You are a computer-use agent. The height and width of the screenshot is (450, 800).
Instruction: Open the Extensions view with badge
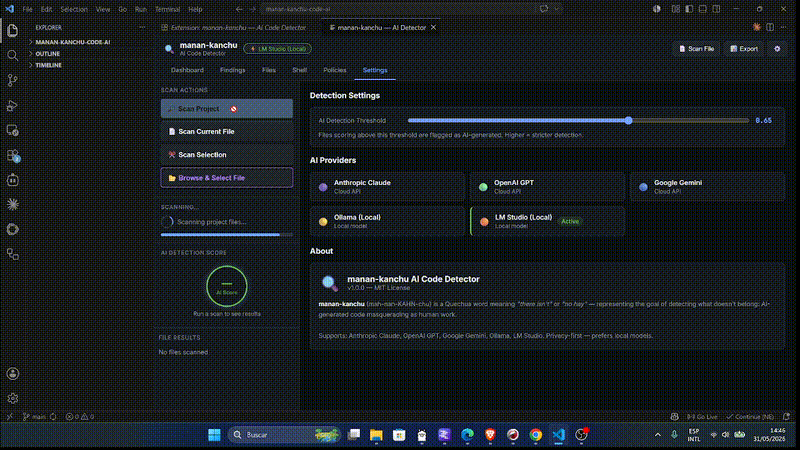click(13, 156)
